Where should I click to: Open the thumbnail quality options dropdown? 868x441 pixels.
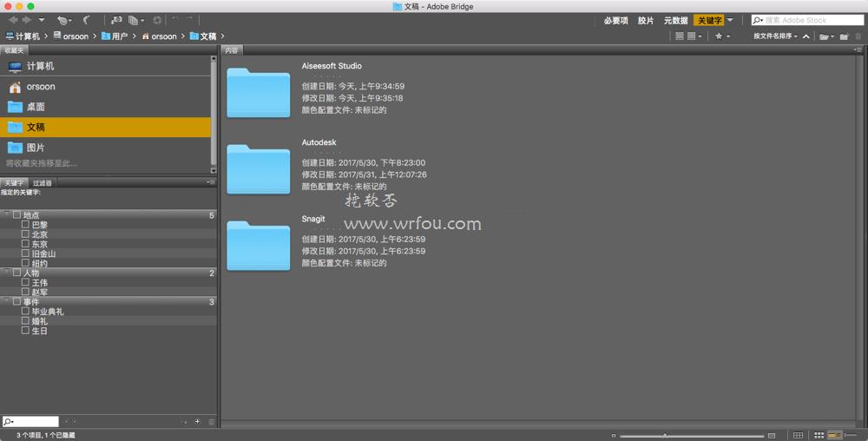point(694,36)
